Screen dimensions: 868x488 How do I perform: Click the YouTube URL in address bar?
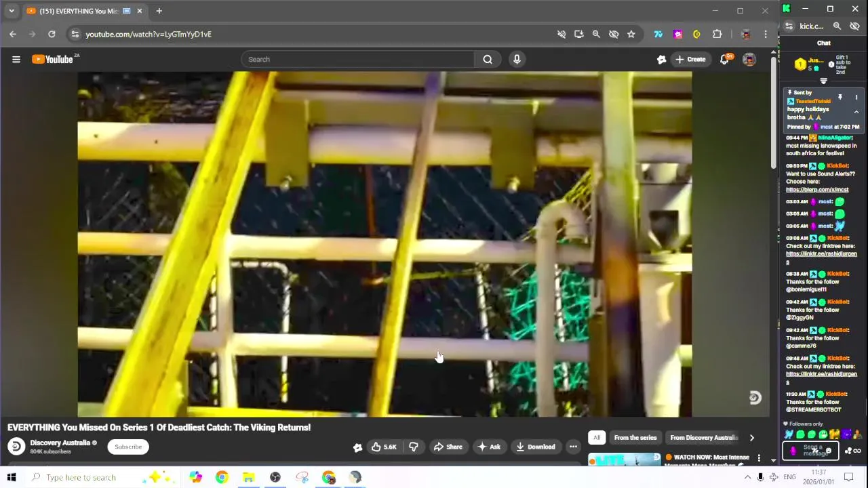click(x=149, y=34)
